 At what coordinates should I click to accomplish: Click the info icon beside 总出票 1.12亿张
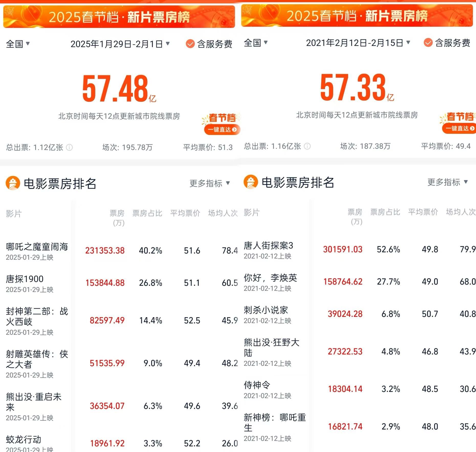(69, 147)
